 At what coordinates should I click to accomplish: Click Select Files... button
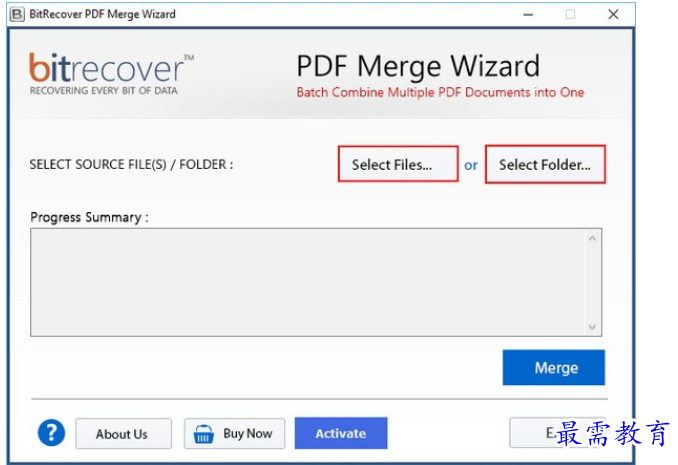pyautogui.click(x=398, y=164)
